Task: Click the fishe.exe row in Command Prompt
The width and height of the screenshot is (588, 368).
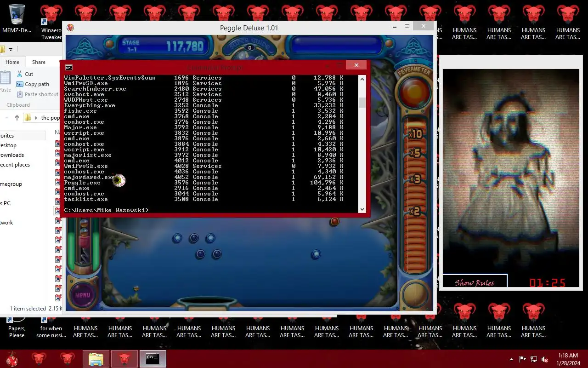Action: click(x=204, y=111)
